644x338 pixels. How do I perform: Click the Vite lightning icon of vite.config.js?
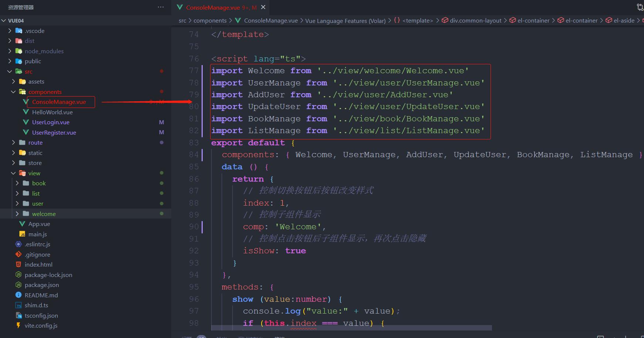(x=18, y=325)
